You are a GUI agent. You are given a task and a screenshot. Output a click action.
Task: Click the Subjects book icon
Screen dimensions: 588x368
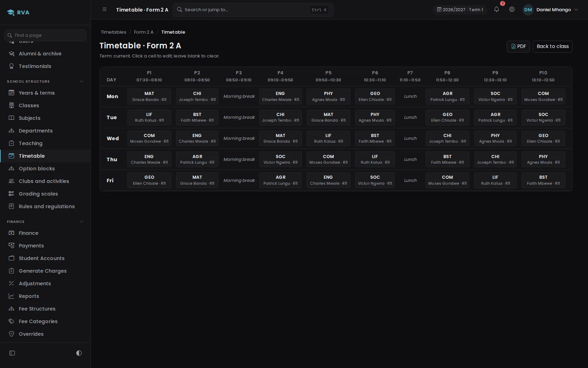tap(12, 118)
